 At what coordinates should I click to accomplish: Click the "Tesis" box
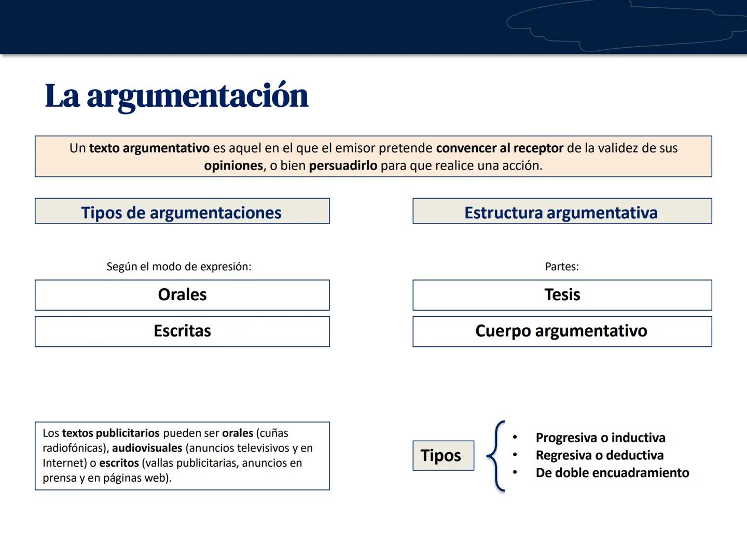562,295
